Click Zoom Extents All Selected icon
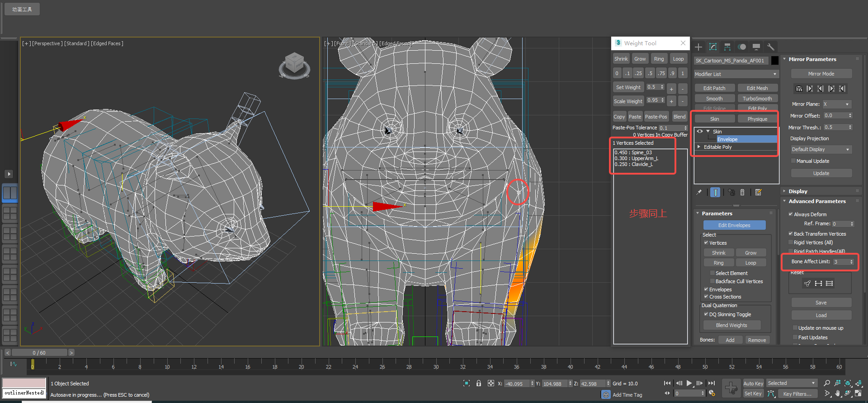The image size is (868, 403). point(858,383)
